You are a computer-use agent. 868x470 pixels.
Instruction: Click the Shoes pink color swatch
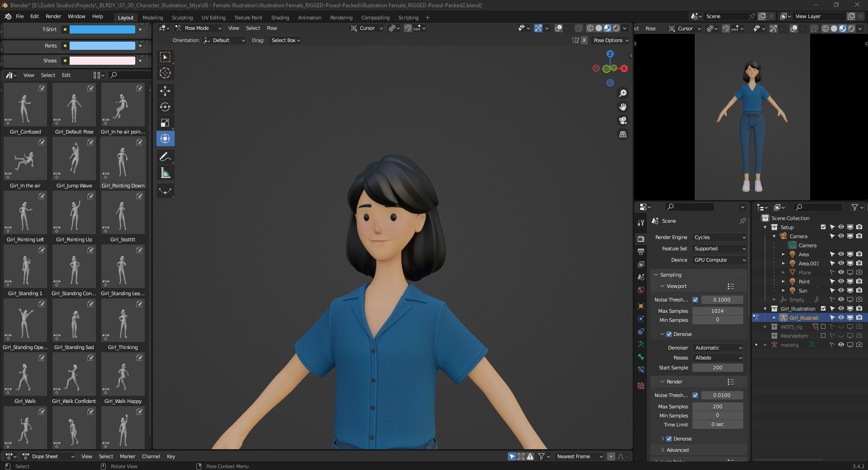[102, 61]
